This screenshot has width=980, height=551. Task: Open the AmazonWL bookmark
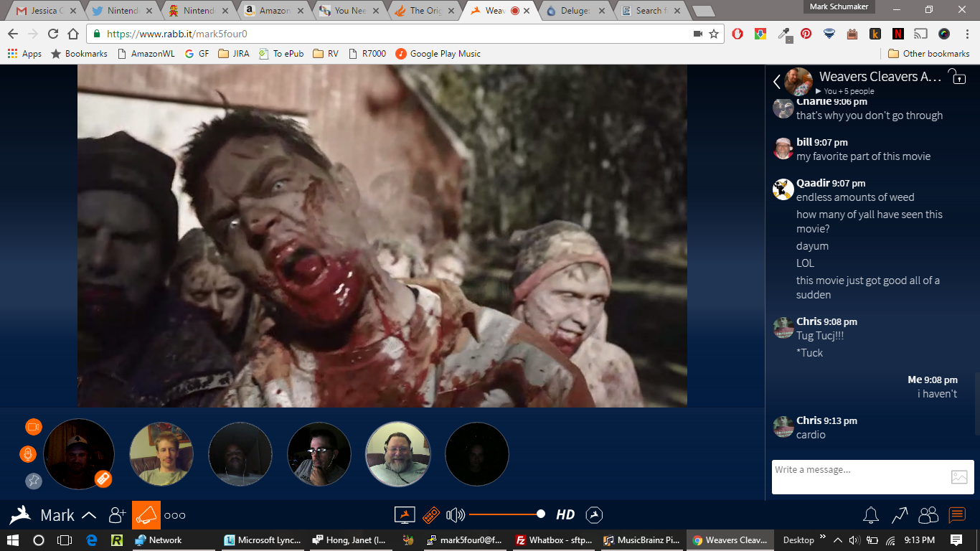pyautogui.click(x=146, y=54)
